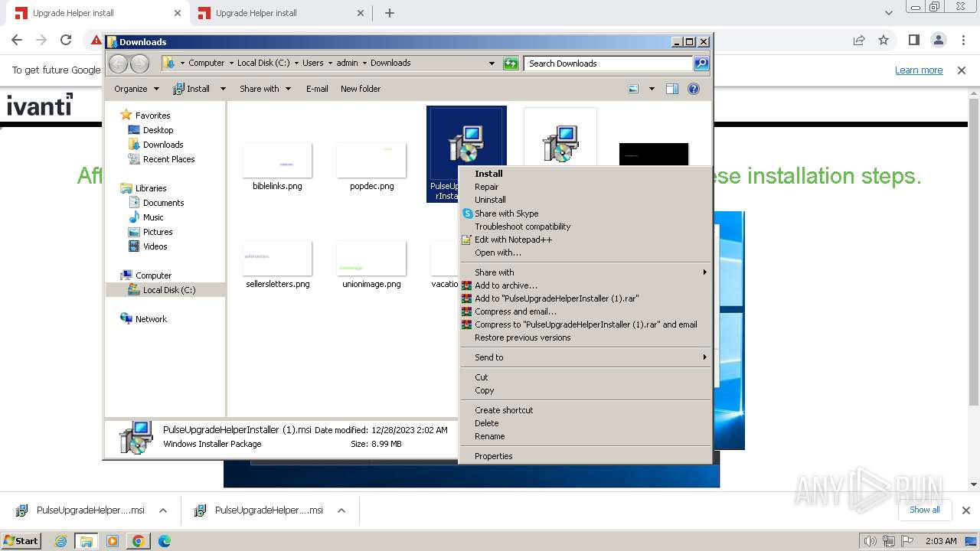This screenshot has width=980, height=551.
Task: Focus the Search Downloads field
Action: (609, 64)
